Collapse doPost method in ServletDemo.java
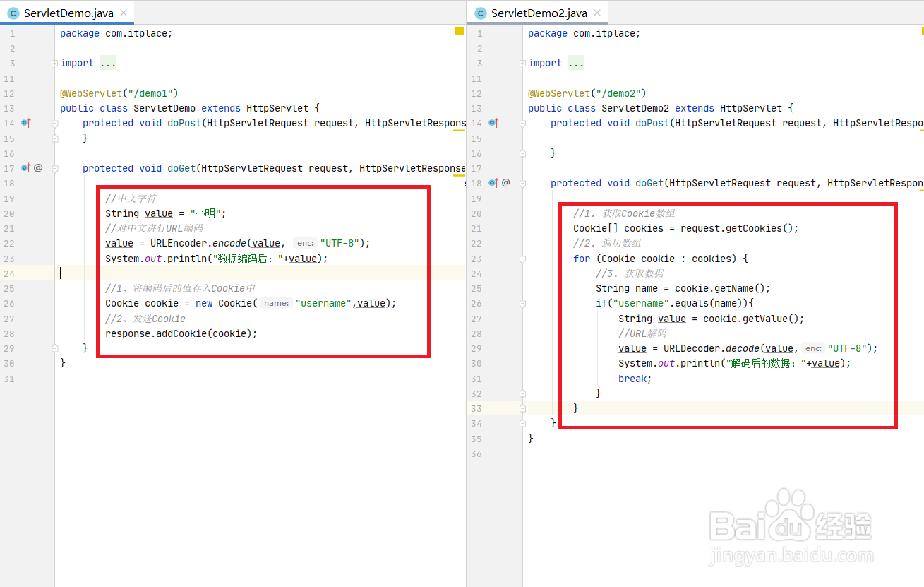Viewport: 924px width, 587px height. 54,123
